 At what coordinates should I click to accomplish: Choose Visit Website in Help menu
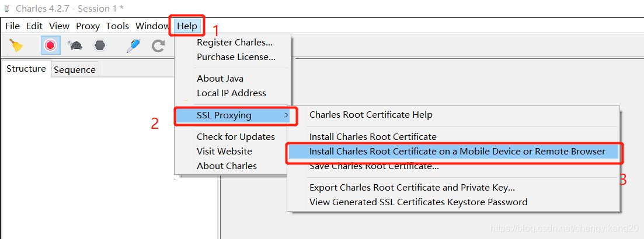tap(224, 152)
